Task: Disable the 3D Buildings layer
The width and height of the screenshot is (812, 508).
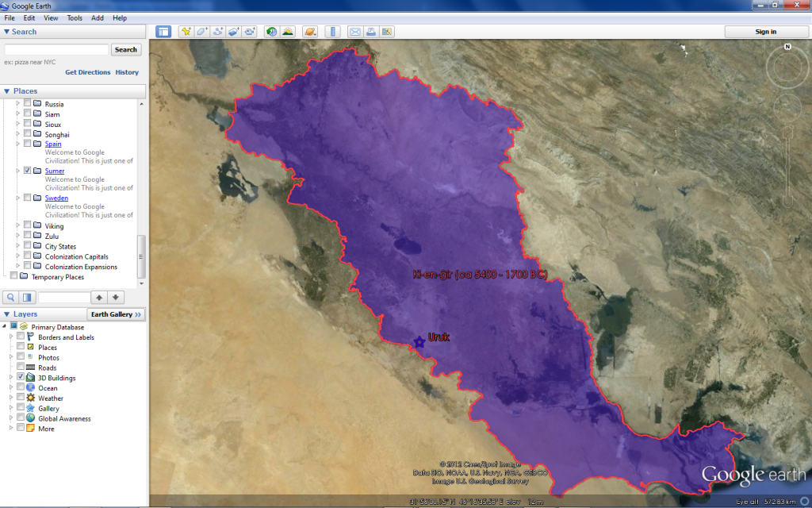Action: [21, 377]
